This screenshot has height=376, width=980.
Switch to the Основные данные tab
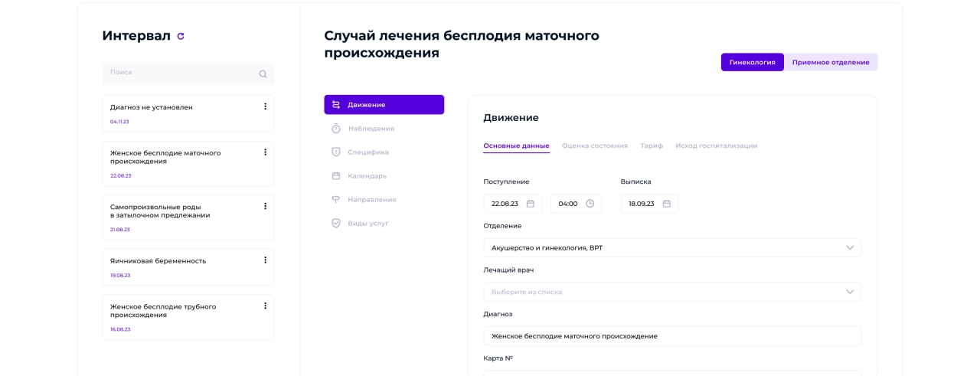(x=516, y=145)
